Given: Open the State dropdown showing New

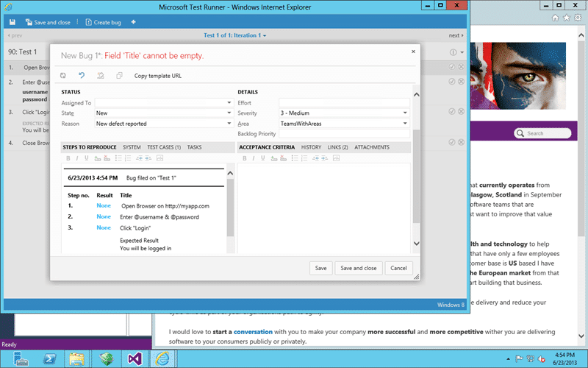Looking at the screenshot, I should pyautogui.click(x=229, y=113).
